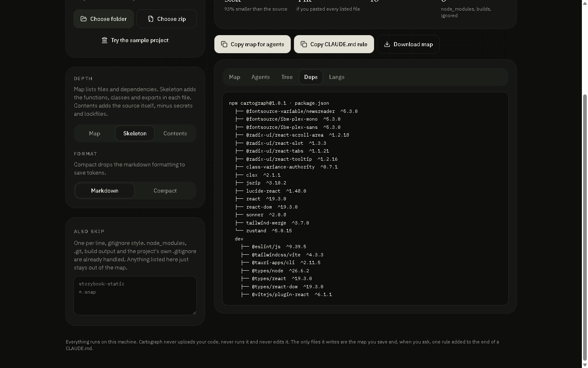Copy map for agents
Screen dimensions: 588x368
(252, 44)
